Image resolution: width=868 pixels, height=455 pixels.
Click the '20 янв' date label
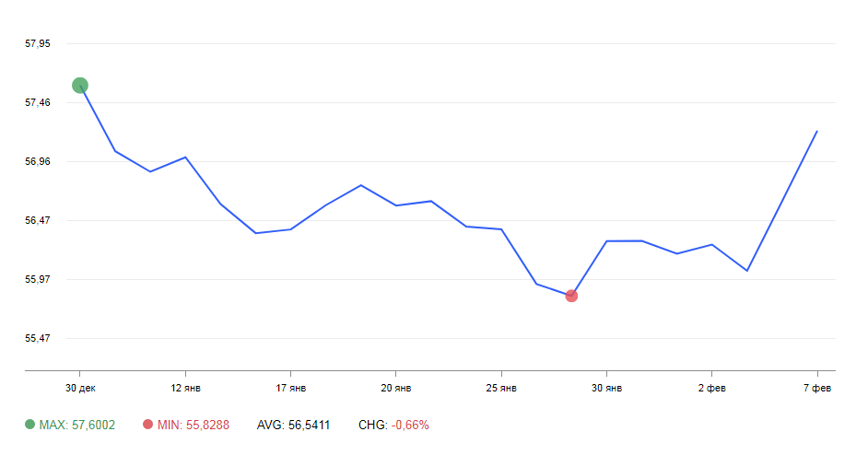point(396,388)
